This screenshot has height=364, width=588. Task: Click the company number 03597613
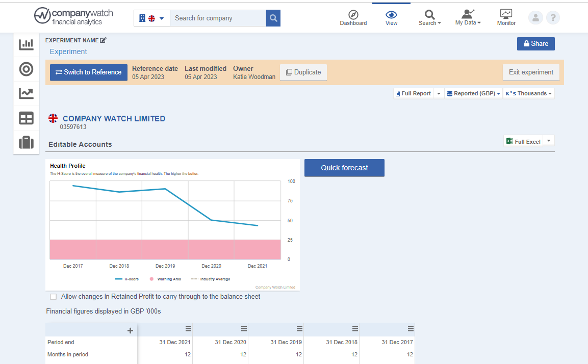[x=73, y=127]
